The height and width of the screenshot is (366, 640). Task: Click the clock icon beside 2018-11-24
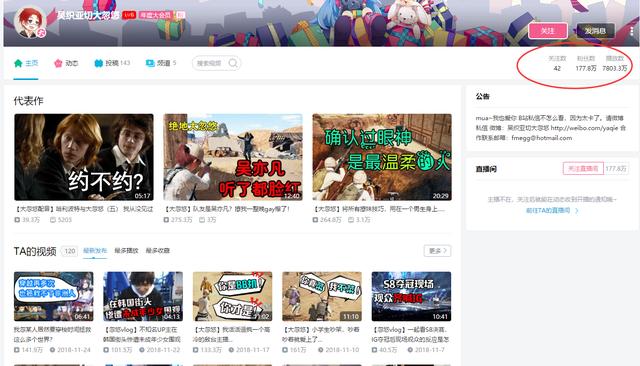(x=52, y=350)
